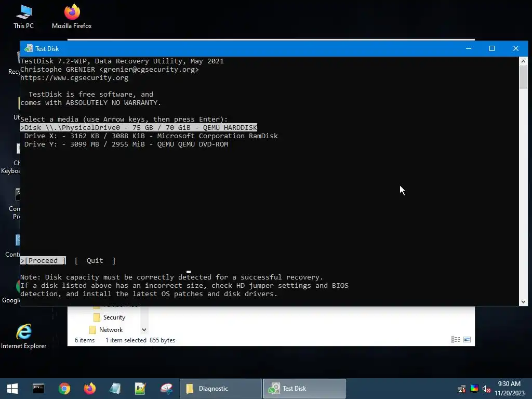Launch Firefox from the taskbar

tap(89, 389)
